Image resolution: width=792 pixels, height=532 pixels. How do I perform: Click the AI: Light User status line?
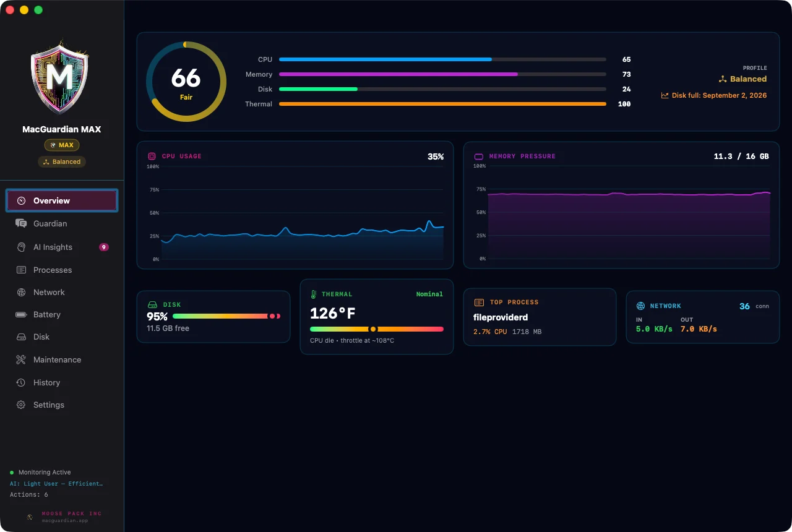pyautogui.click(x=56, y=483)
